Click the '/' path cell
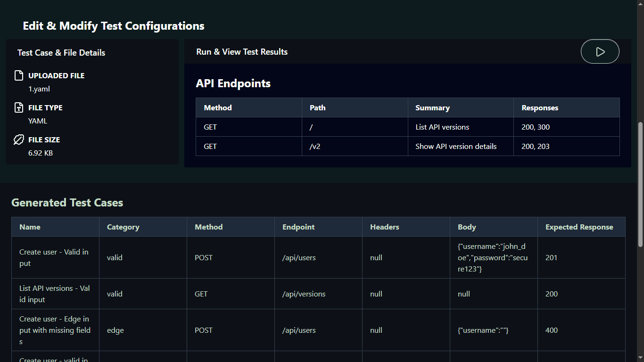Screen dimensions: 644x362 click(x=355, y=127)
